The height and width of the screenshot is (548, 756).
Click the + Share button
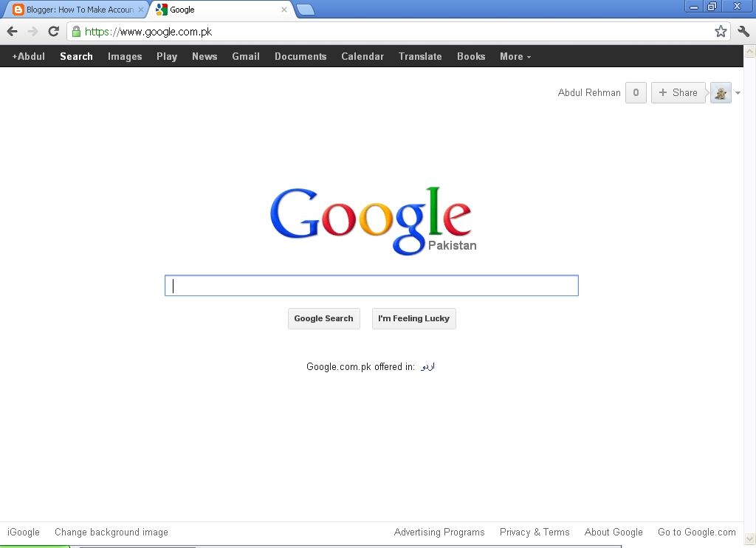coord(678,92)
